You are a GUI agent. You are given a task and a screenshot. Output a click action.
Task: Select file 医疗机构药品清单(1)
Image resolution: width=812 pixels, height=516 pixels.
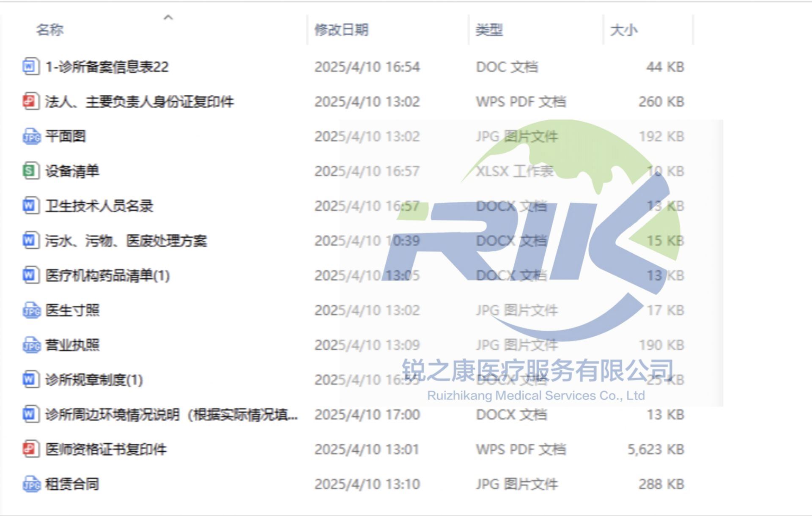click(107, 275)
